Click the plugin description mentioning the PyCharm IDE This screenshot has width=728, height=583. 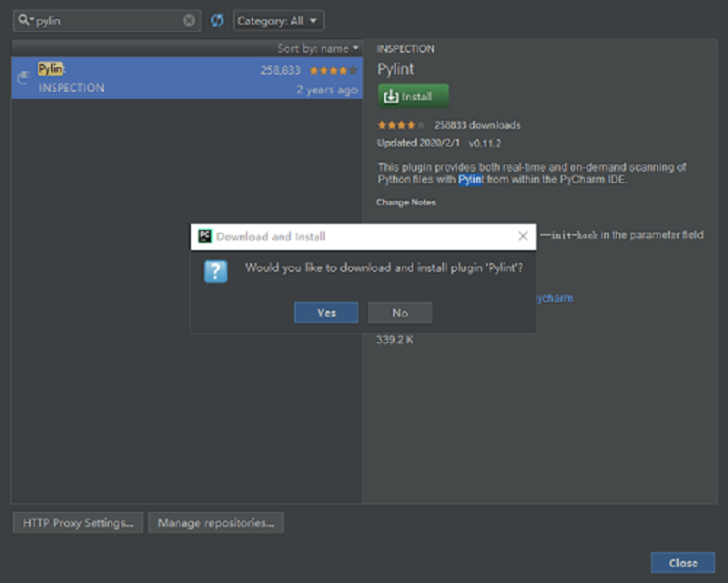click(531, 173)
